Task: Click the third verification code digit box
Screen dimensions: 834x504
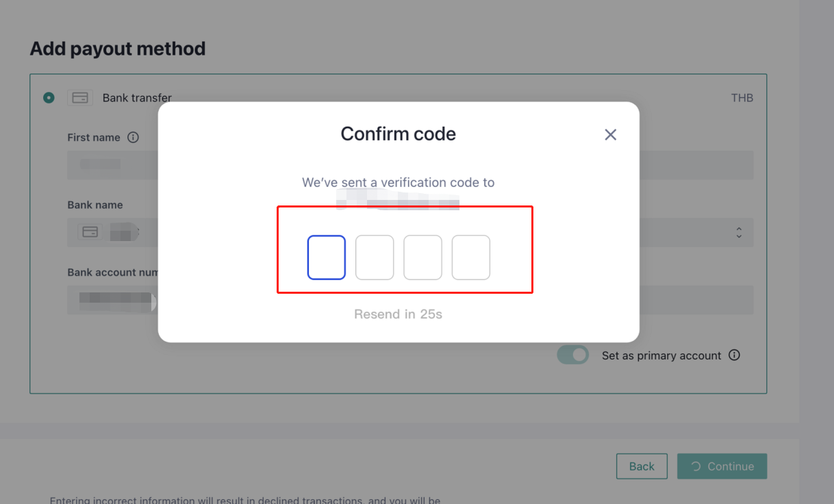Action: tap(422, 257)
